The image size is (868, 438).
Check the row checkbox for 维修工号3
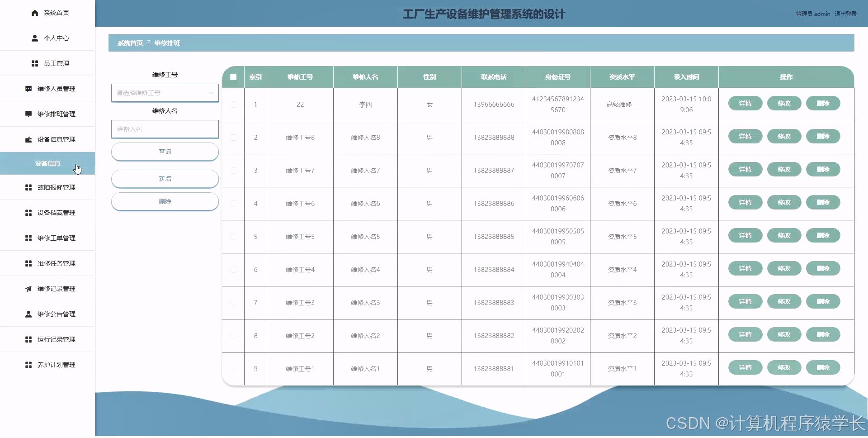[233, 303]
